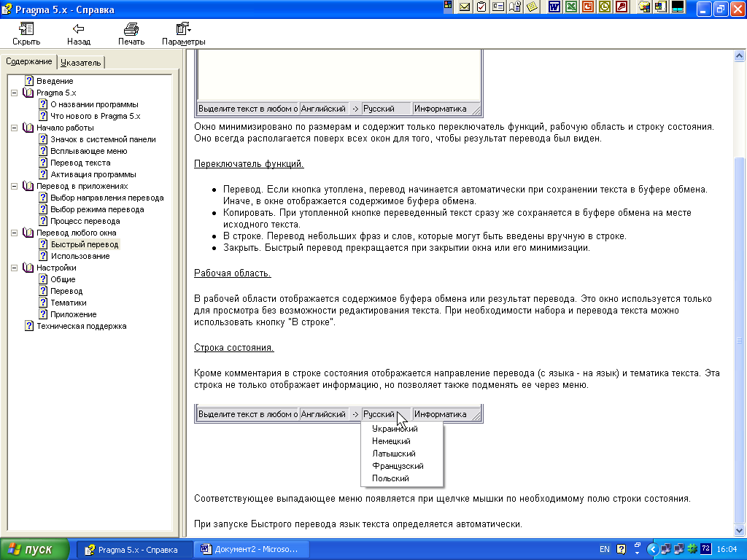Open the пуск Start menu
The image size is (747, 560).
pyautogui.click(x=34, y=550)
